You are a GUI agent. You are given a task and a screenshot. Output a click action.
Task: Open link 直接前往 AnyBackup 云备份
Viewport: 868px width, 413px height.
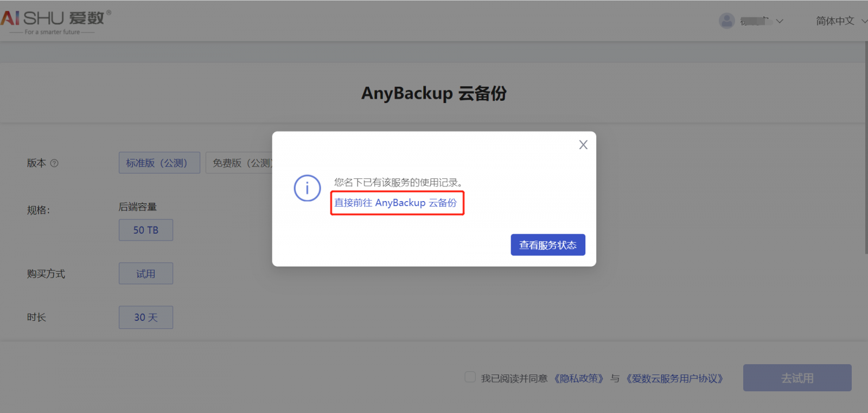(395, 203)
